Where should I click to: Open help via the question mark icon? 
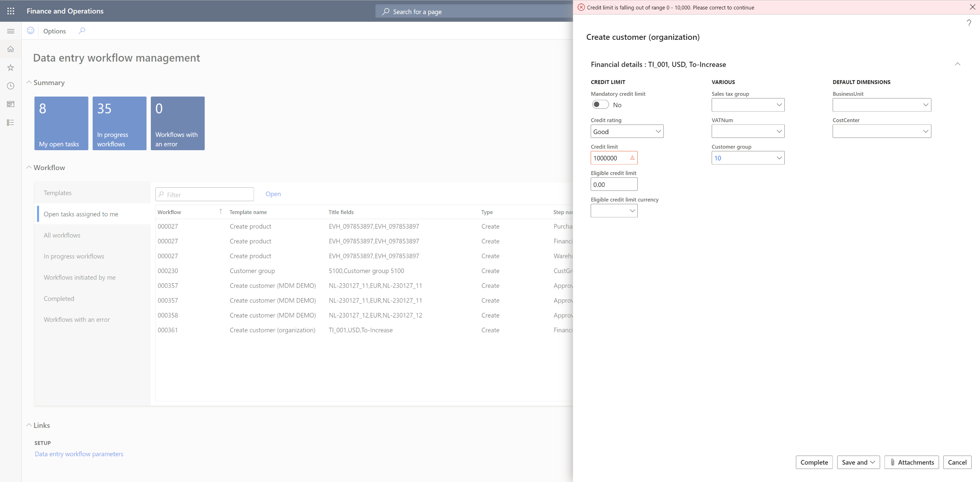[969, 23]
